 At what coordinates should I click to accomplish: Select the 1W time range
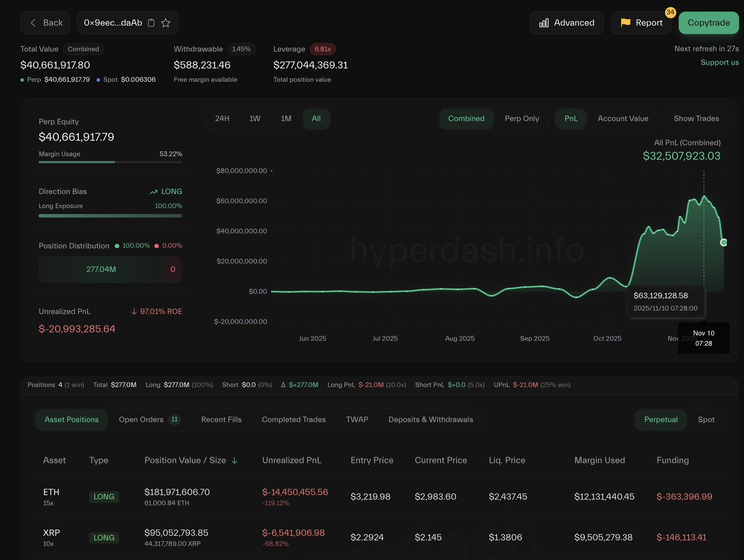point(254,118)
